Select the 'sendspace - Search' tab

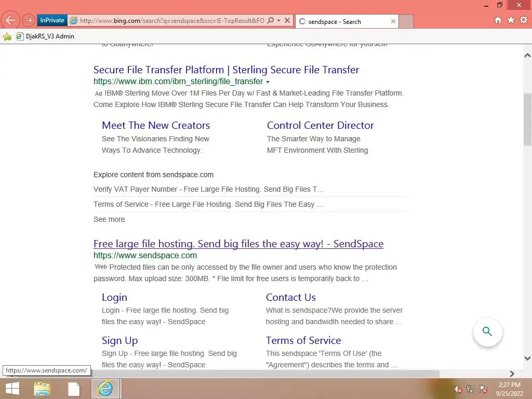347,21
